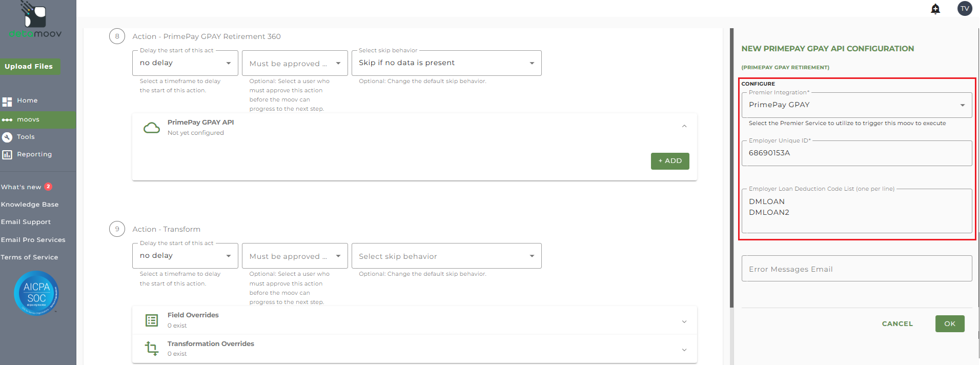Click the Reporting chart icon in sidebar
Screen dimensions: 980x365
(7, 154)
